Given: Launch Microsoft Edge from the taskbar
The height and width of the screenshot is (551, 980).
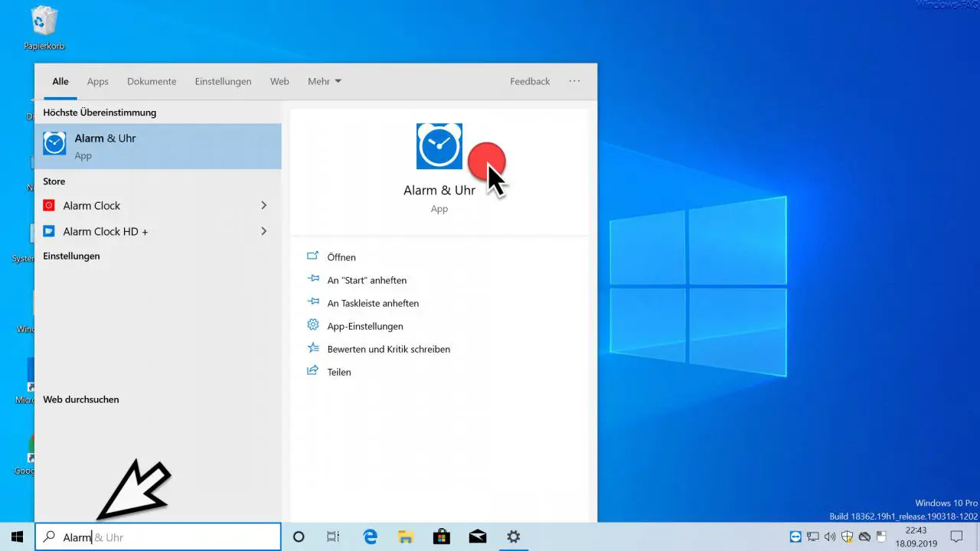Looking at the screenshot, I should click(x=371, y=537).
